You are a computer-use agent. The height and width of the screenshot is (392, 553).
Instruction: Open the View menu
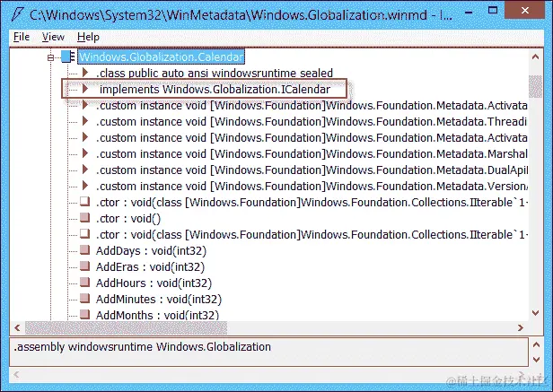click(x=53, y=37)
